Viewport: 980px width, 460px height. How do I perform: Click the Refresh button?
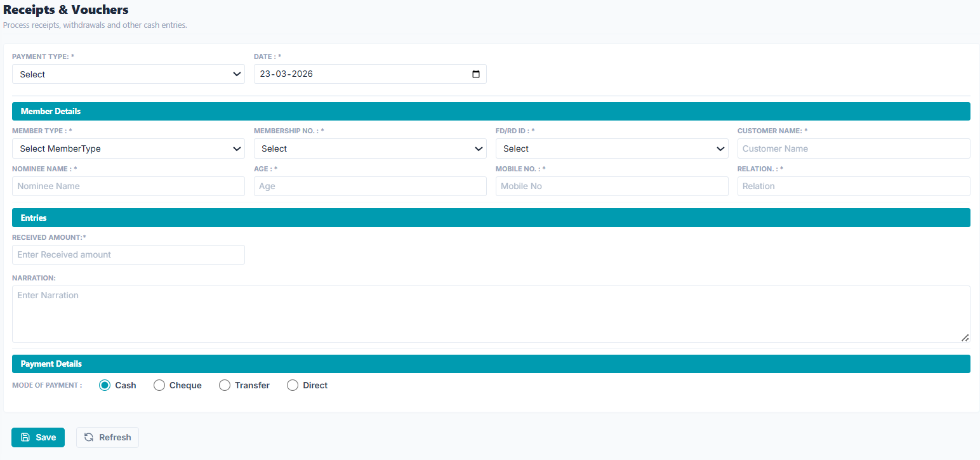pos(107,437)
